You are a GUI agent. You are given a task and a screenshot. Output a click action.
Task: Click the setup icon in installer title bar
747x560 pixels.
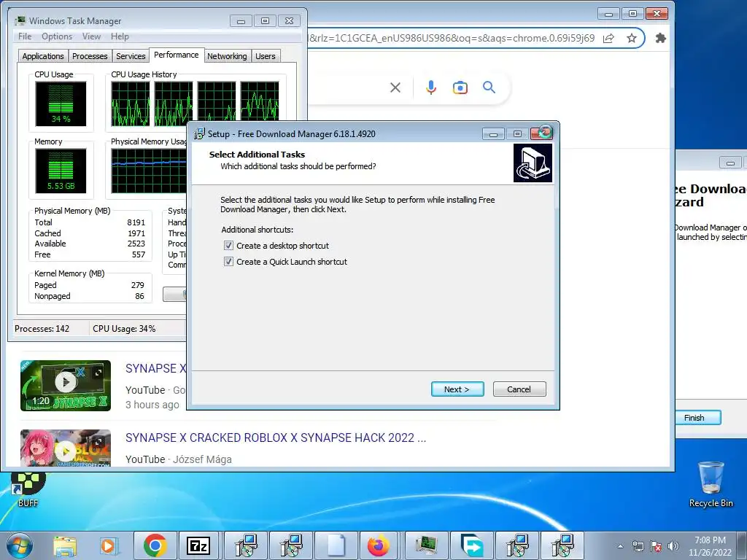point(199,134)
